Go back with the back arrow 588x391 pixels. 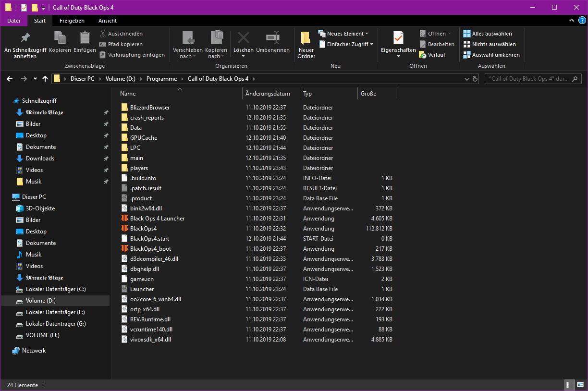coord(10,79)
